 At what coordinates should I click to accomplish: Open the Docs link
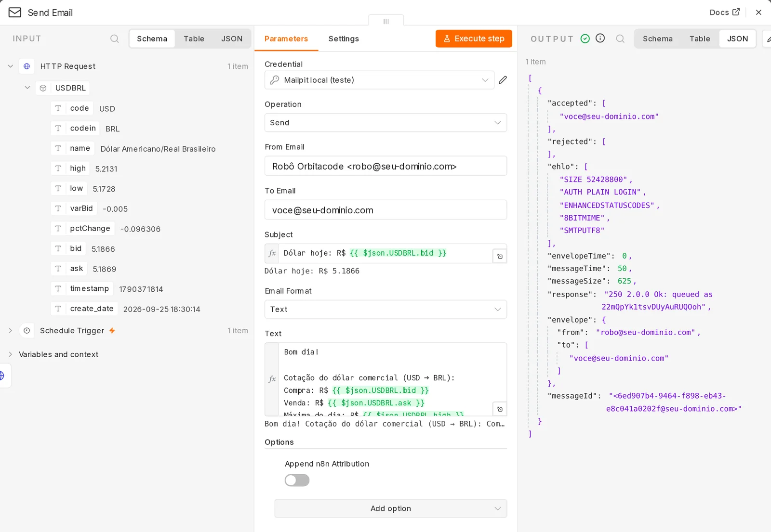[x=724, y=13]
